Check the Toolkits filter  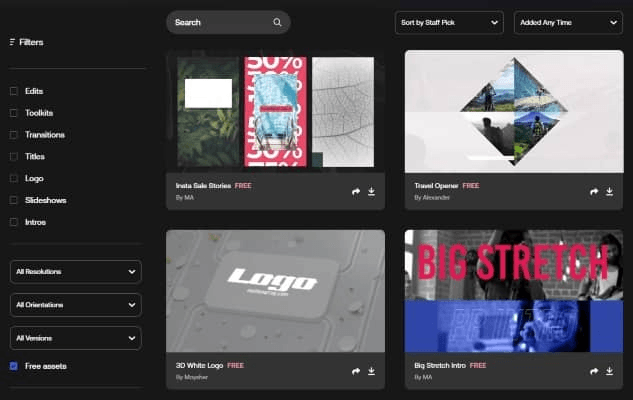[14, 113]
